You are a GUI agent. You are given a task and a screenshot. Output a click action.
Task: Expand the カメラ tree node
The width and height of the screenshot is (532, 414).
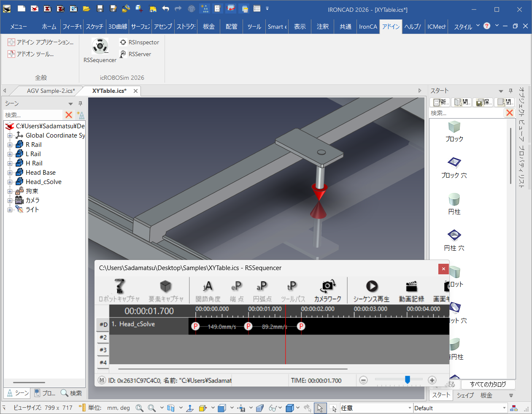coord(10,200)
